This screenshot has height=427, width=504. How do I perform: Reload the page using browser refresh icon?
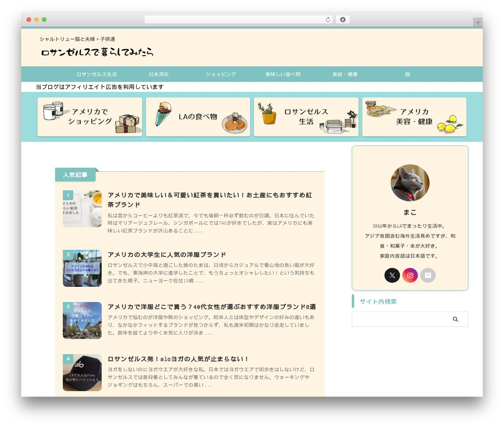tap(328, 20)
